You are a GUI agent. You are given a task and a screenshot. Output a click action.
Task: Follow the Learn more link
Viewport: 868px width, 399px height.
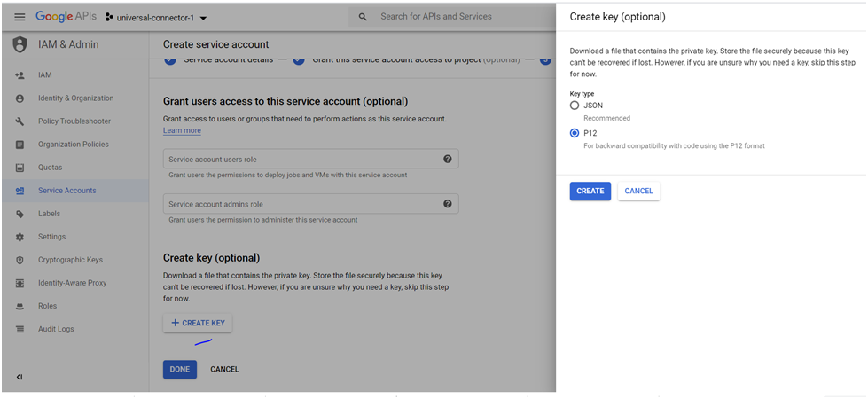182,130
